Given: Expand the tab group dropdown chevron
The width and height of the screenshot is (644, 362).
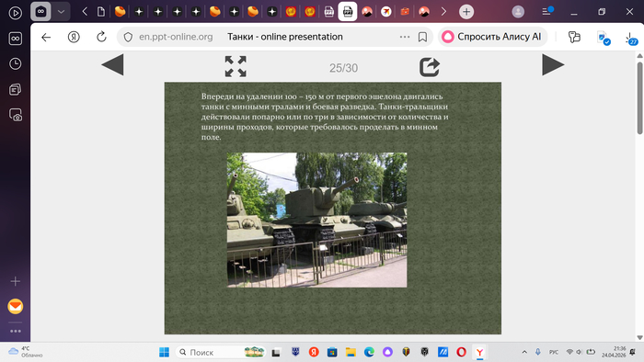Looking at the screenshot, I should [x=61, y=12].
